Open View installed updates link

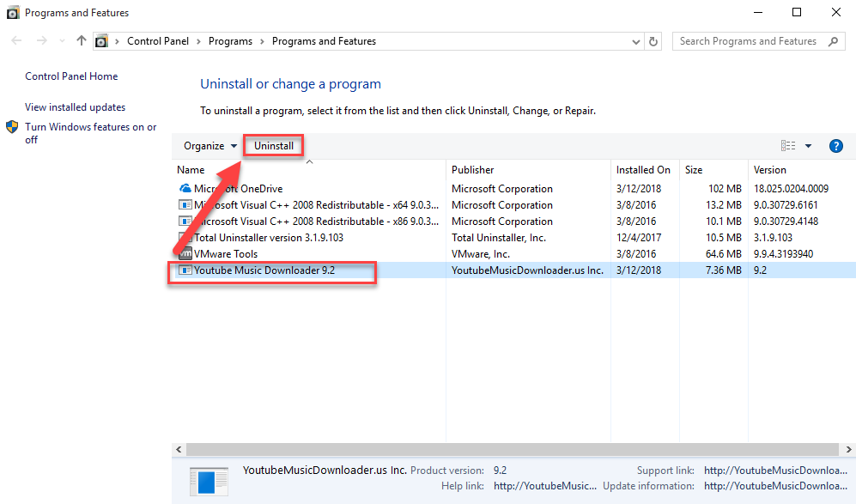click(75, 107)
